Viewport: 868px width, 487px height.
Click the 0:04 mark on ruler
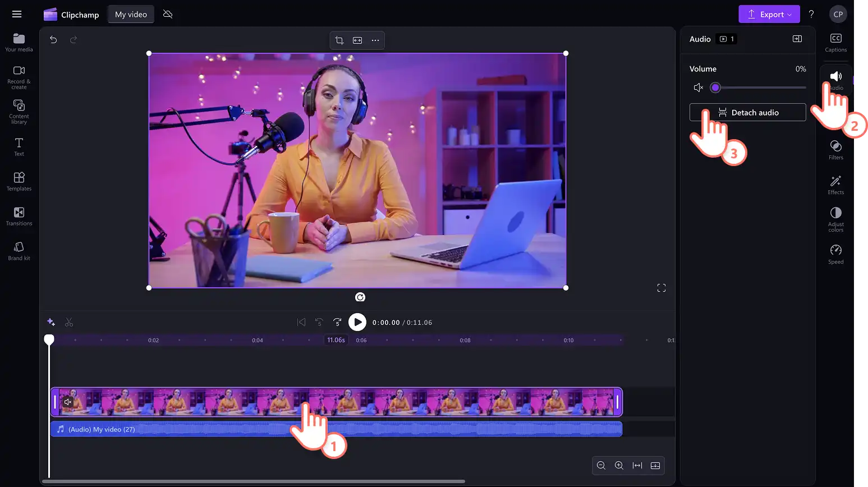pos(258,340)
